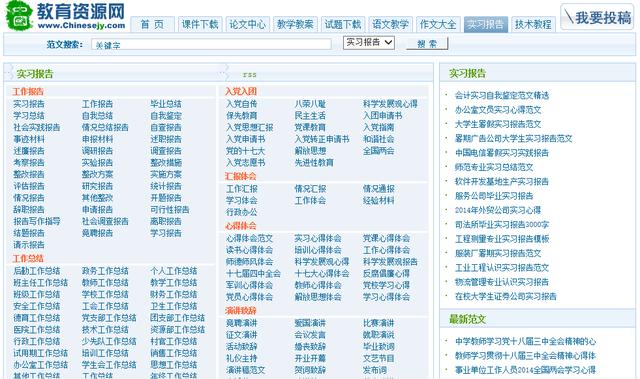
Task: Open 社会实践报告 link
Action: pyautogui.click(x=37, y=127)
